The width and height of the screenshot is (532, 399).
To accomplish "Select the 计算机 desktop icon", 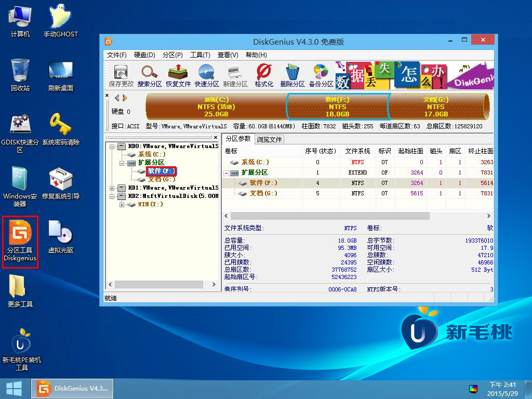I will (x=20, y=21).
